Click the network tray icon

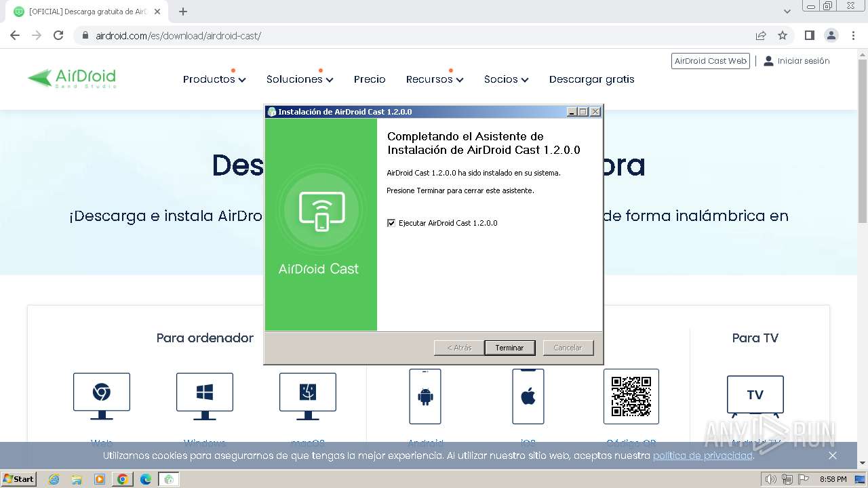click(x=787, y=479)
